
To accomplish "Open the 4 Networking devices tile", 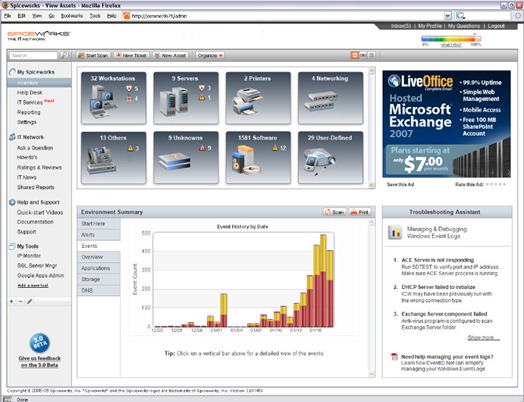I will 330,98.
